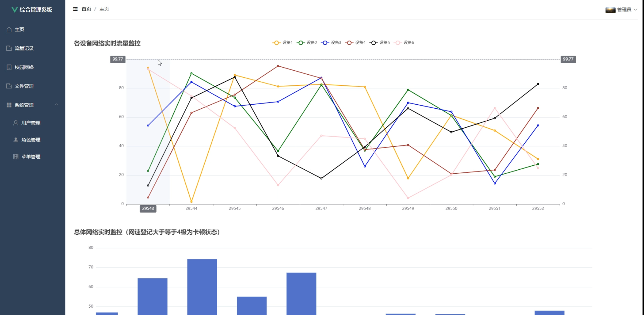Toggle sidebar with the hamburger icon
The height and width of the screenshot is (315, 644).
[x=75, y=9]
